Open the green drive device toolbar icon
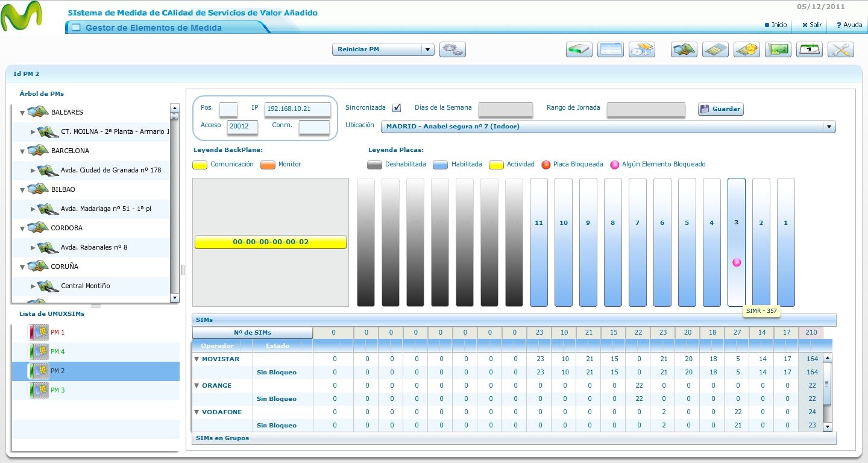 pos(579,49)
